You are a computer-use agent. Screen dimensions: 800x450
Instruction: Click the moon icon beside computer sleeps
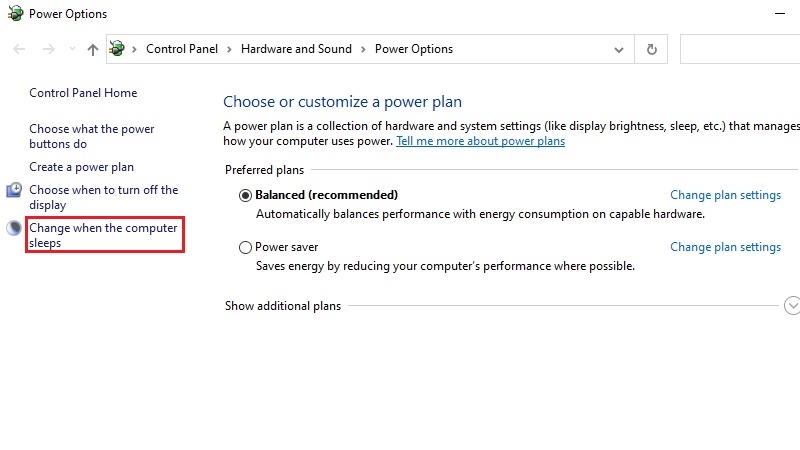(x=14, y=228)
